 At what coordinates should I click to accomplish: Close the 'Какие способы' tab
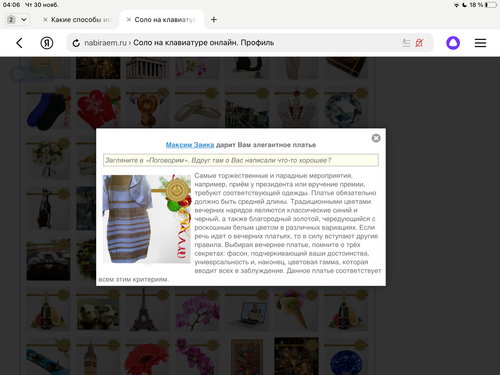tap(45, 20)
